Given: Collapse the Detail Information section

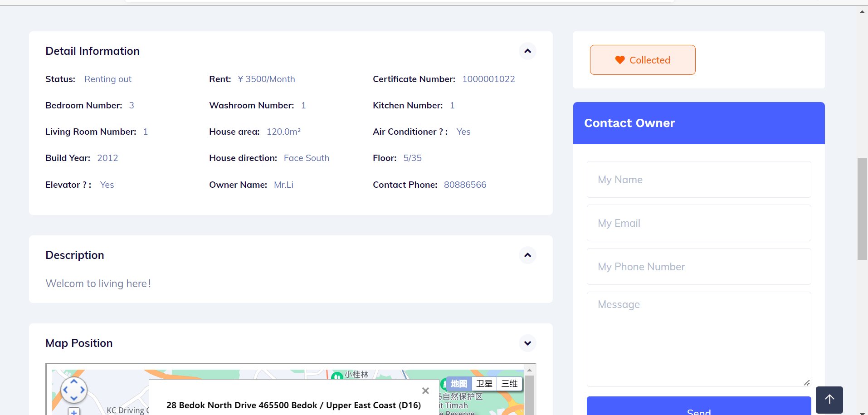Looking at the screenshot, I should [x=527, y=51].
